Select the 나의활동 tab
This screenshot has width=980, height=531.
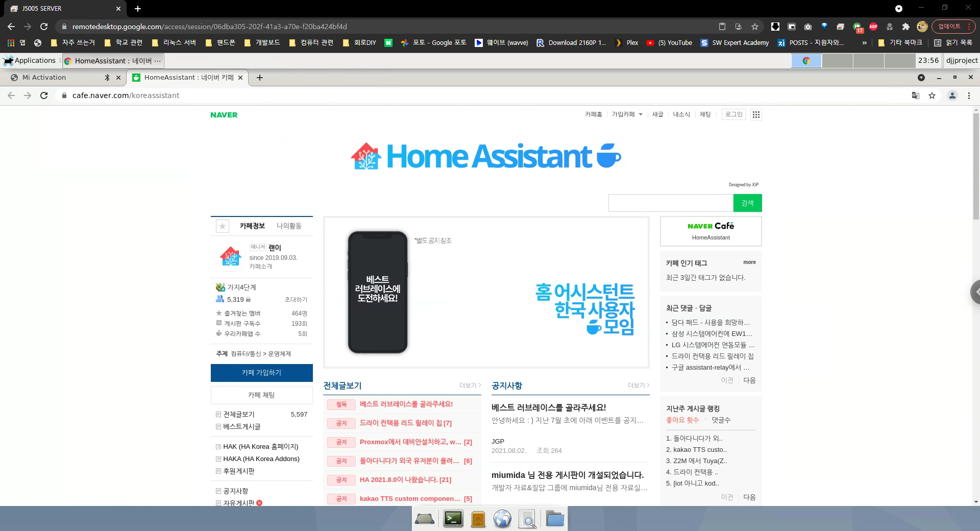point(289,226)
